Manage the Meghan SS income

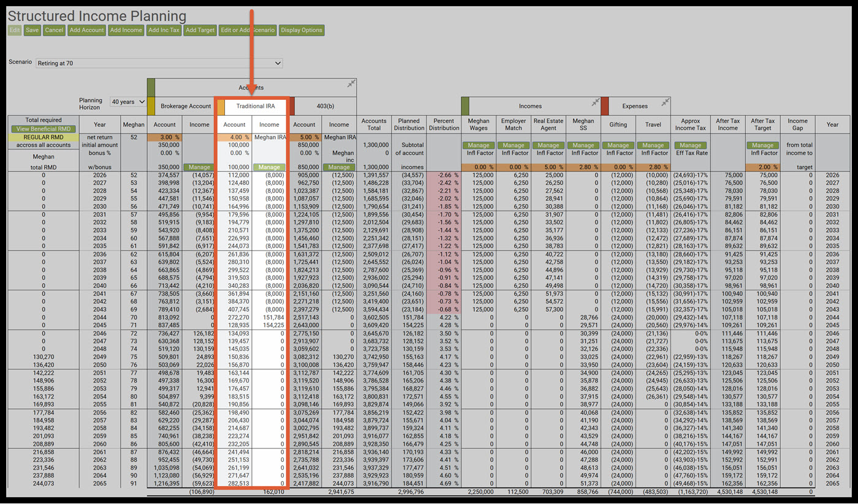[x=583, y=145]
